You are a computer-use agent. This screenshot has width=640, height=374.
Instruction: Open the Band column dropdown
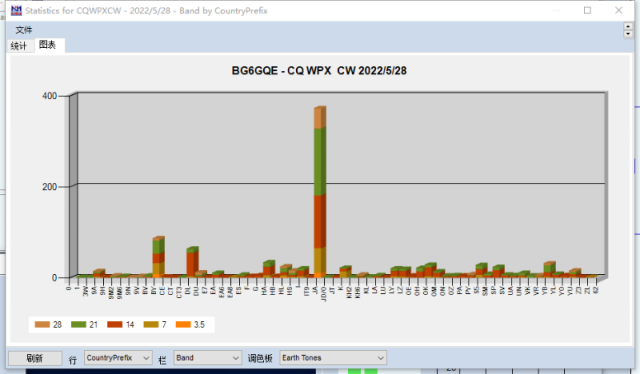point(207,358)
